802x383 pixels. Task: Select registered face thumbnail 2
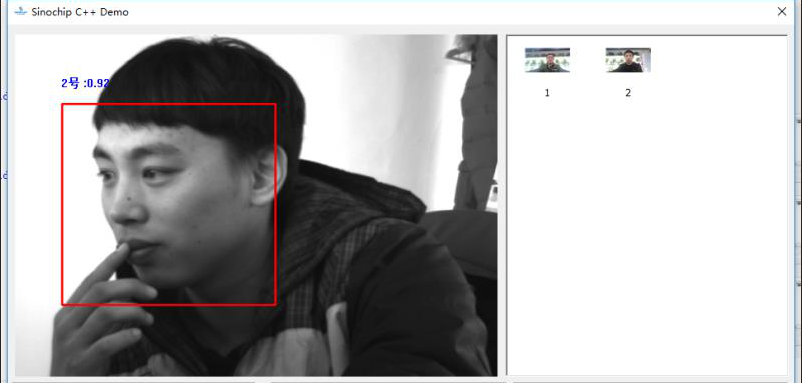(x=628, y=60)
